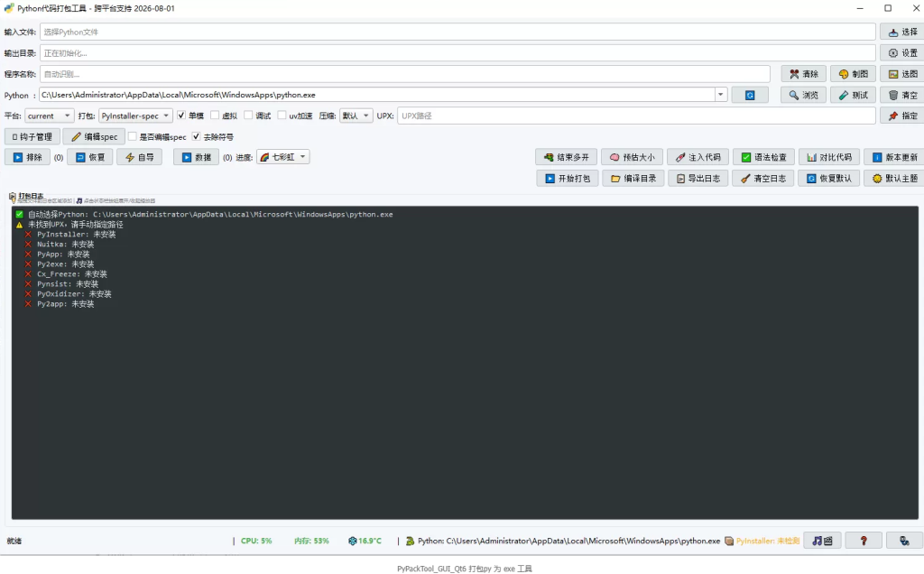Open the 进度 七彩虹 dropdown

tap(282, 157)
